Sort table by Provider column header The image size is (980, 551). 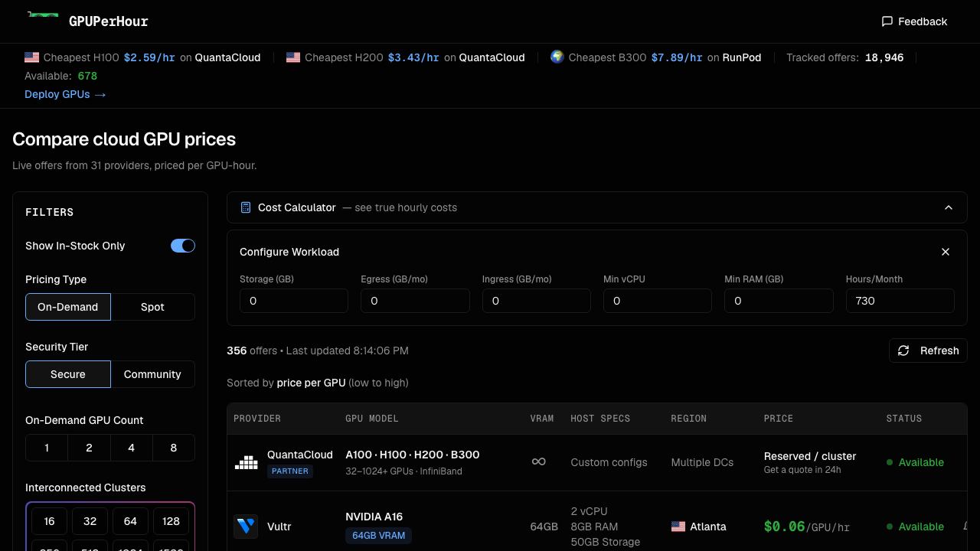coord(257,419)
